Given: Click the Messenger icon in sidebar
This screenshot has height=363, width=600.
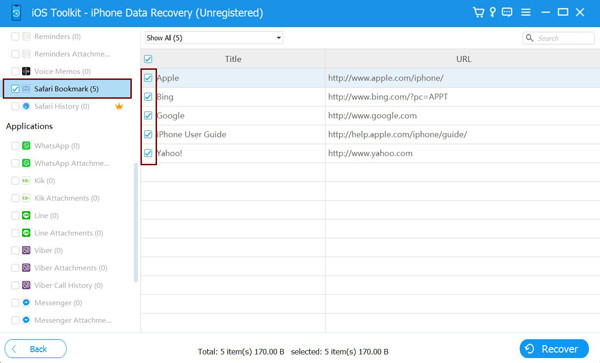Looking at the screenshot, I should pos(26,303).
